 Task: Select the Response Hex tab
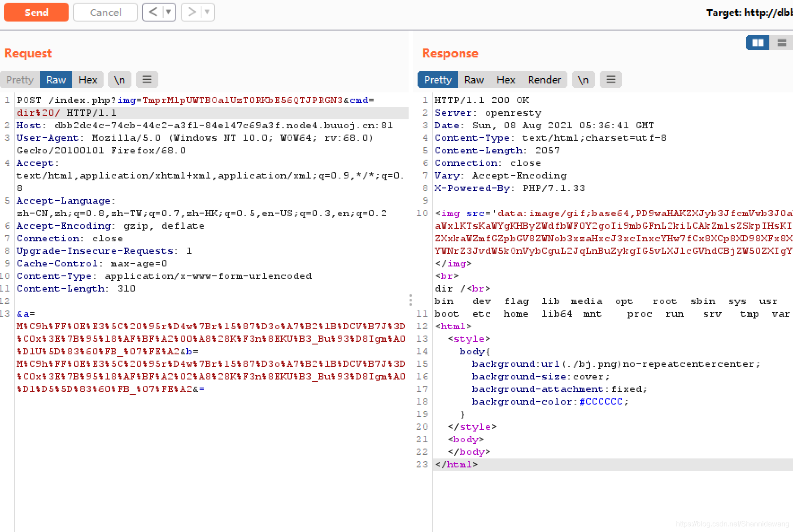[506, 80]
